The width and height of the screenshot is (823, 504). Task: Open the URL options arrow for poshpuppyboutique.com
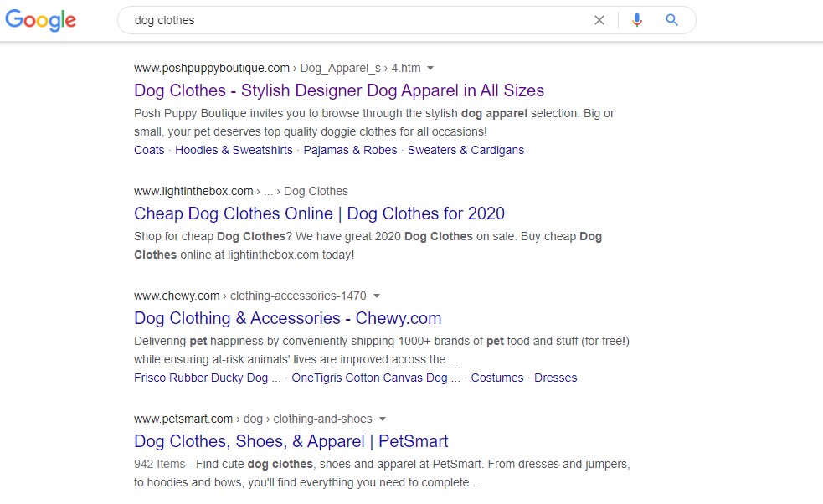[431, 68]
